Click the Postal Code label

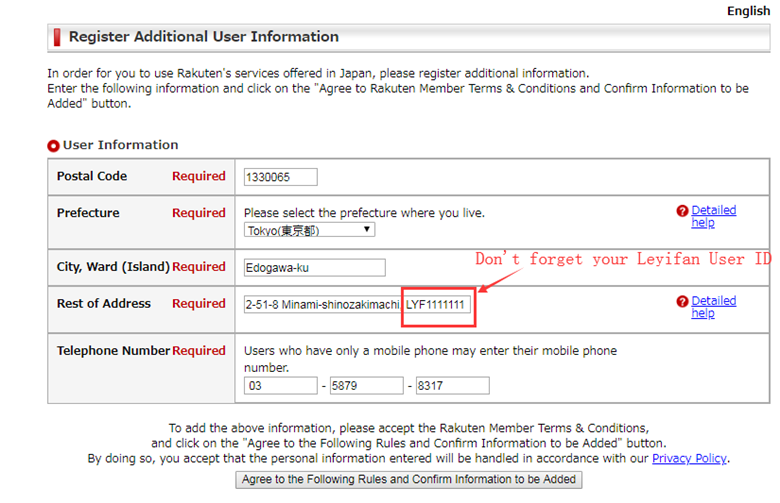(92, 176)
